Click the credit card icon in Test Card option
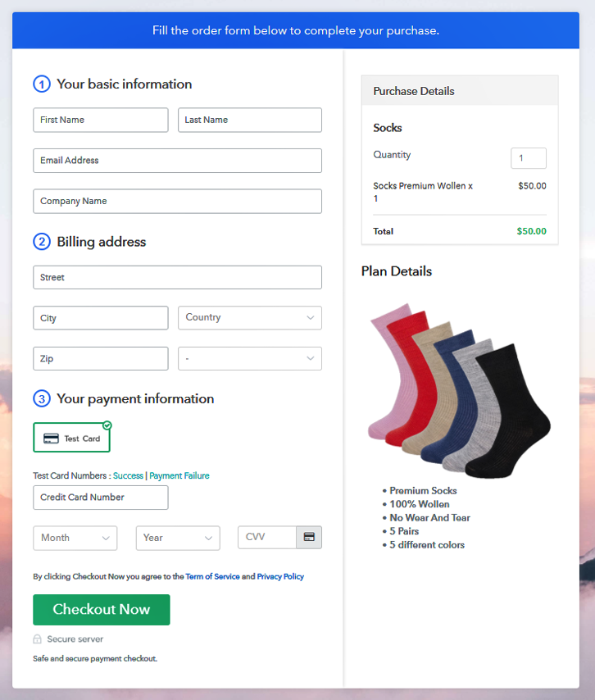595x700 pixels. click(51, 439)
